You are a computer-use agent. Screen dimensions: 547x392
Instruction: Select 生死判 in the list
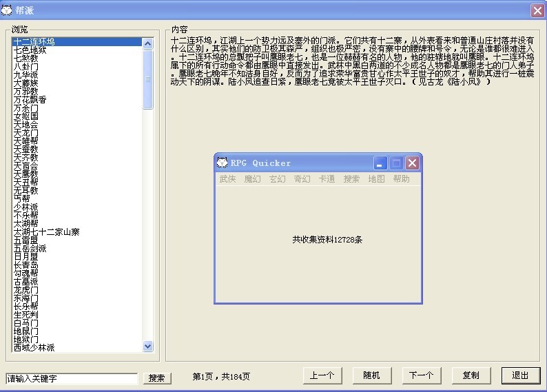click(77, 315)
